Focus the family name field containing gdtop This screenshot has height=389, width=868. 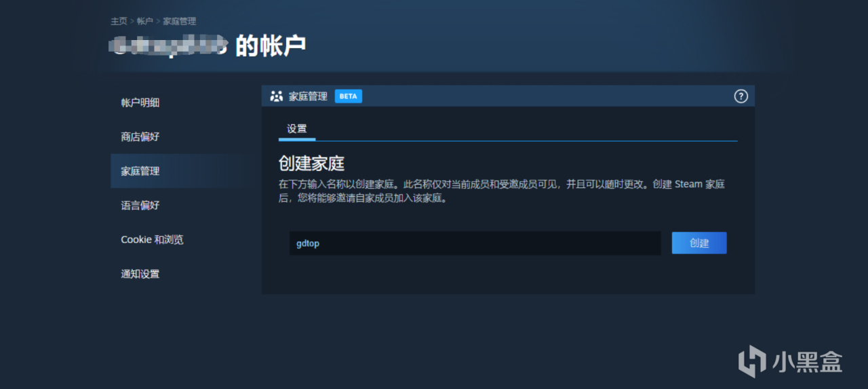click(475, 243)
